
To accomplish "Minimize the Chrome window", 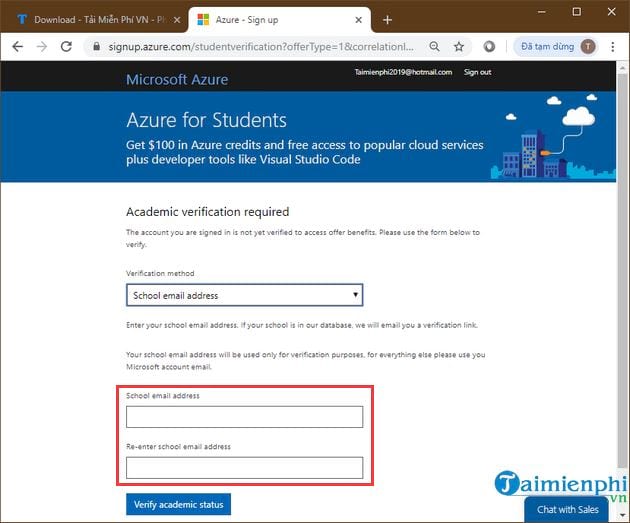I will pyautogui.click(x=542, y=12).
